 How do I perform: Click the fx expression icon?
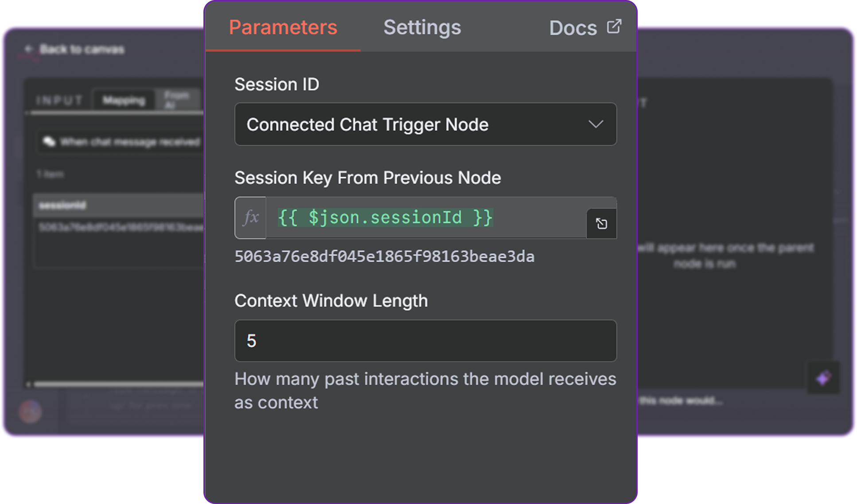pos(251,218)
